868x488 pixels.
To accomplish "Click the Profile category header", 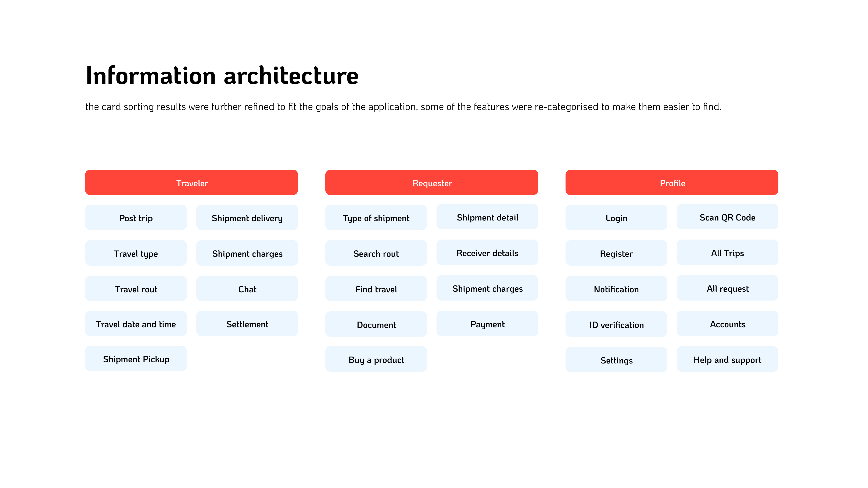I will (672, 182).
